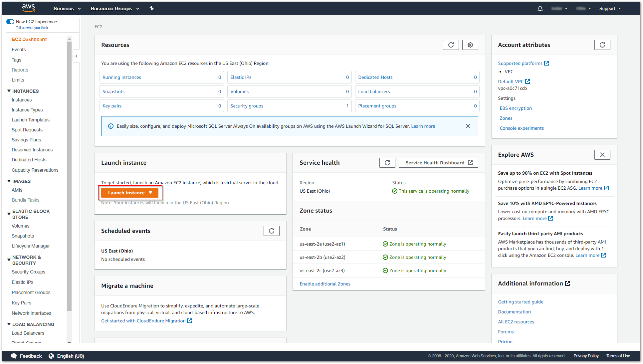The image size is (643, 364).
Task: Collapse the left navigation sidebar arrow
Action: (76, 56)
